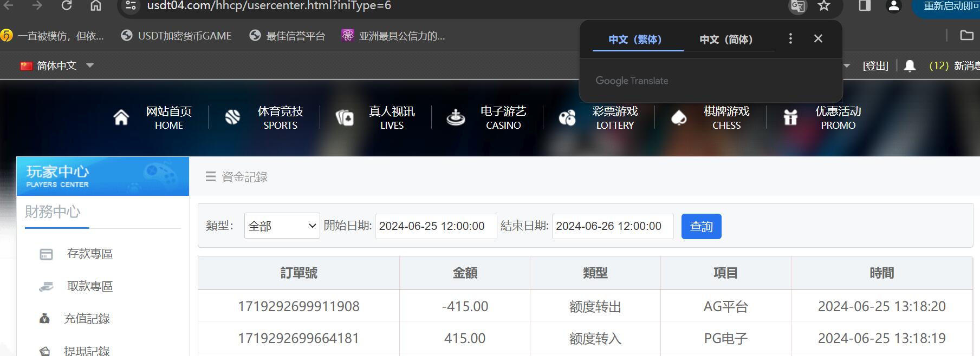Viewport: 980px width, 356px height.
Task: Open the 亚洲最具公信力的 bookmark
Action: click(393, 36)
